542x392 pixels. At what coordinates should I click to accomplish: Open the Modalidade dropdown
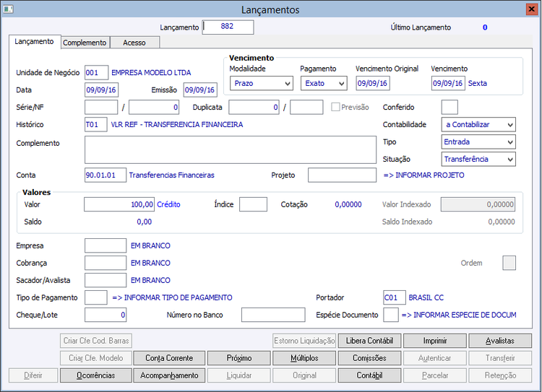tap(261, 83)
